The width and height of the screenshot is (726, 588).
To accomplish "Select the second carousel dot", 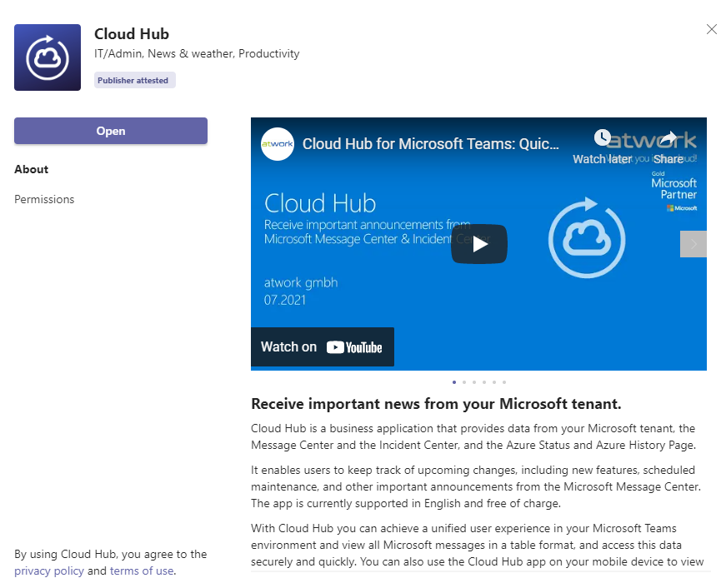I will (464, 382).
